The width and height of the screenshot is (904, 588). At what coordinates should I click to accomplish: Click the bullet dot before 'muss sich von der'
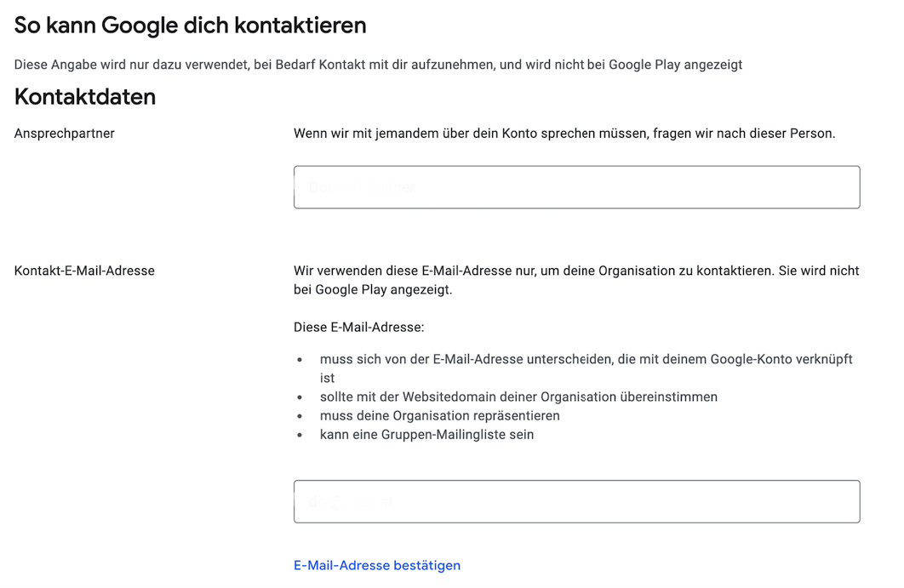click(300, 360)
